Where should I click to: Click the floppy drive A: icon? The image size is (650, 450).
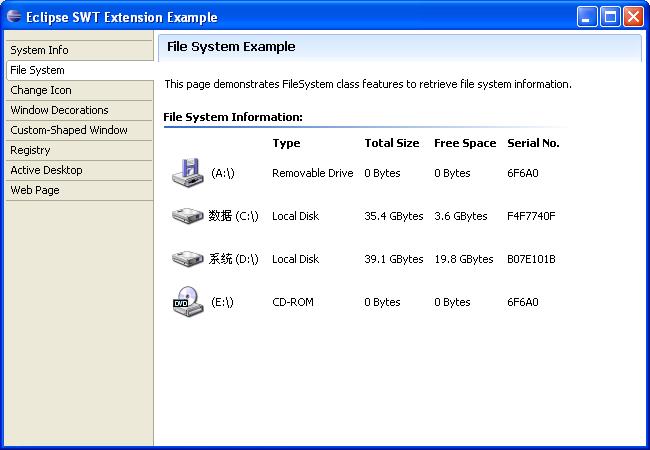pyautogui.click(x=188, y=172)
